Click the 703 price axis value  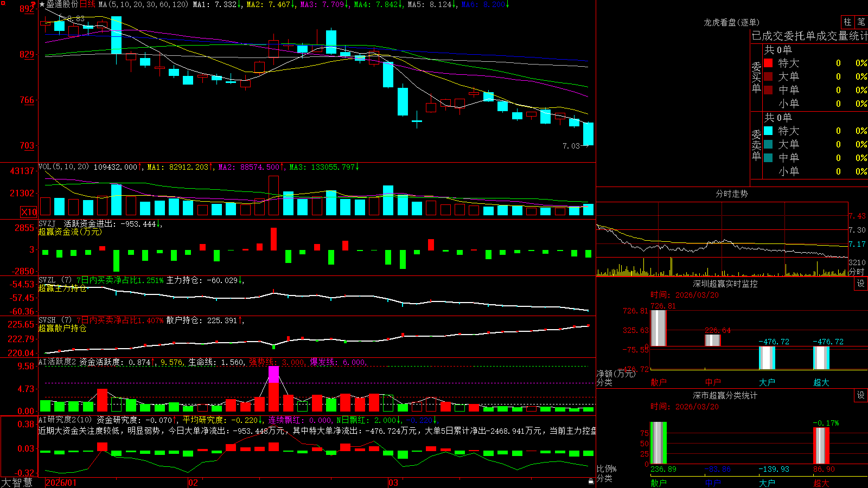tap(27, 145)
